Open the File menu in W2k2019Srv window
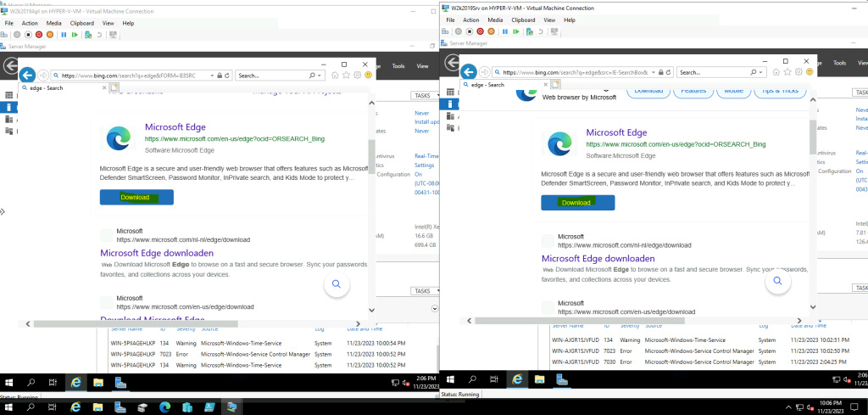The width and height of the screenshot is (868, 415). coord(451,20)
